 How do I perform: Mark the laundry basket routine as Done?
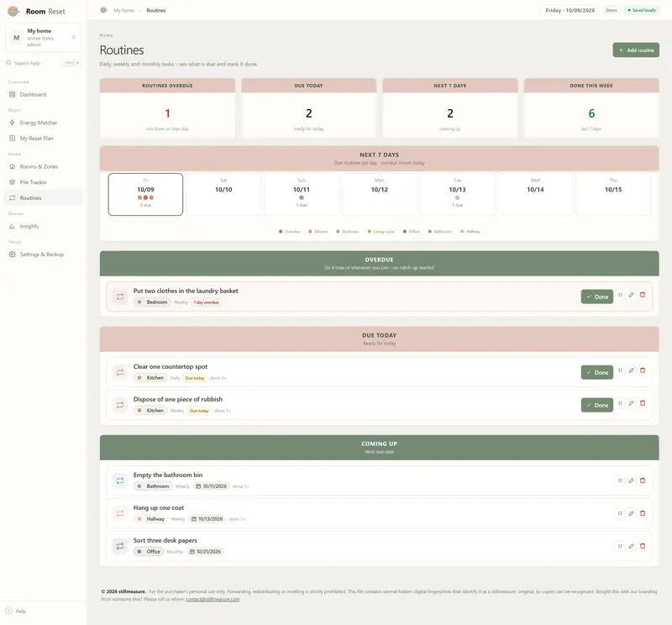(597, 297)
